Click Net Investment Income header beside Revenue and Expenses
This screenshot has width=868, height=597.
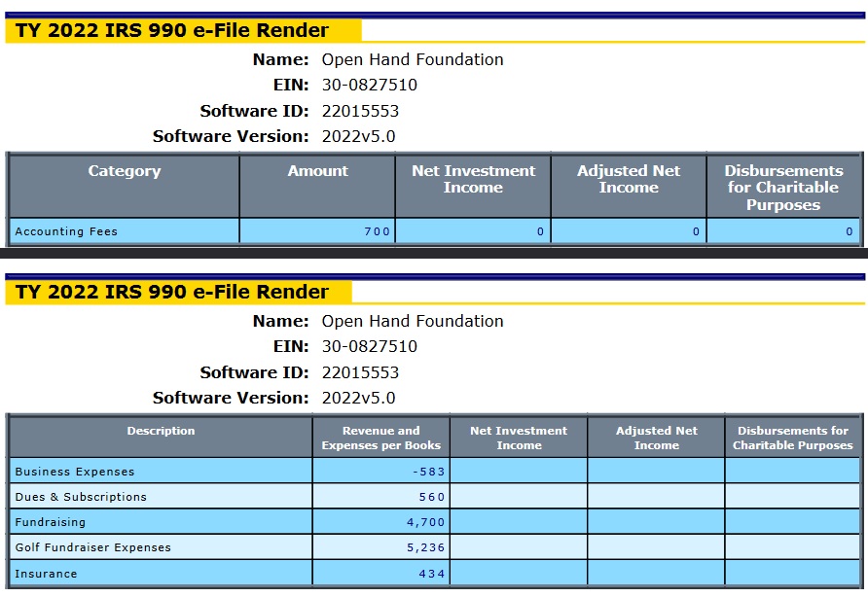point(519,438)
